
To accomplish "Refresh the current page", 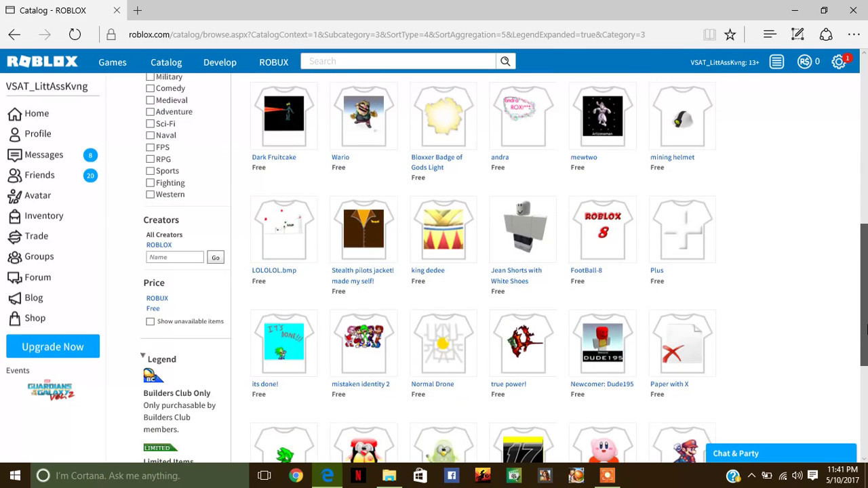I will [x=75, y=35].
